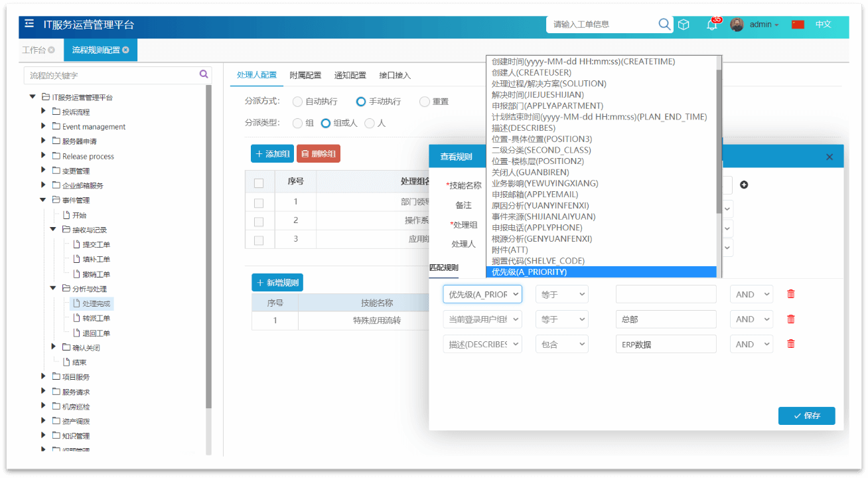This screenshot has height=478, width=868.
Task: Close the 工作台 tab with its x icon
Action: click(x=52, y=50)
